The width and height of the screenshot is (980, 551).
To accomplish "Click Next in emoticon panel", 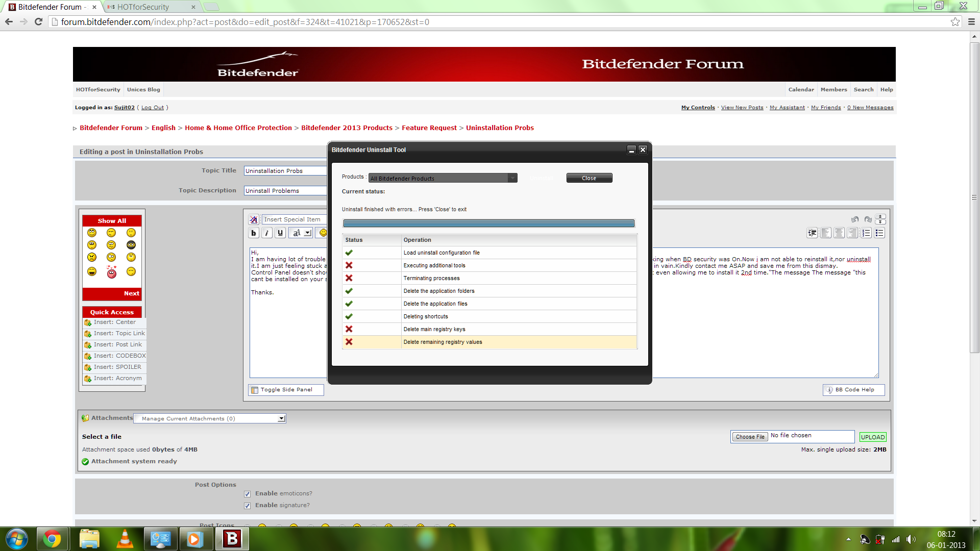I will point(131,294).
